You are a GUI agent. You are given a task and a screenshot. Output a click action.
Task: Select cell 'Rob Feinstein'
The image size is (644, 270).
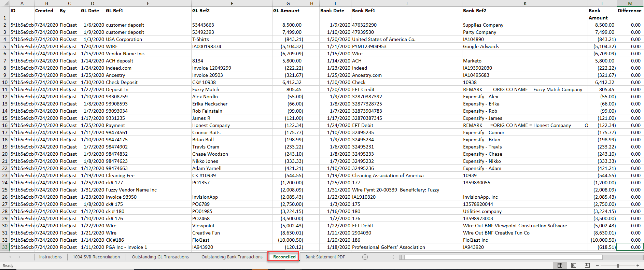(232, 111)
